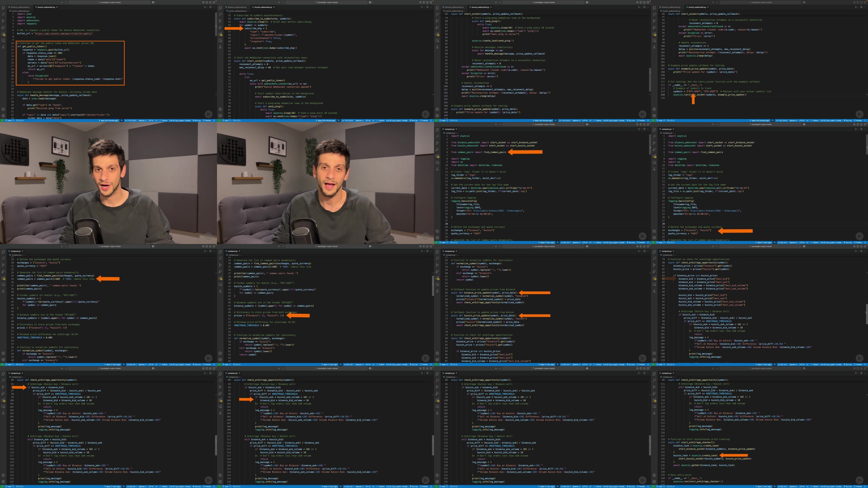Click Customize Layout in kucoin_websocket.py '__main__' frame
The image size is (868, 488).
pyautogui.click(x=854, y=2)
